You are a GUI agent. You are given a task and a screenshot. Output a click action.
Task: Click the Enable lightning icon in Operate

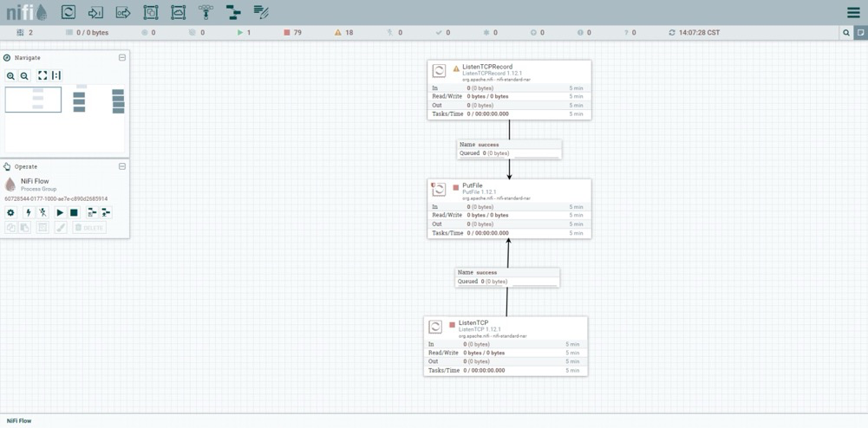[29, 212]
